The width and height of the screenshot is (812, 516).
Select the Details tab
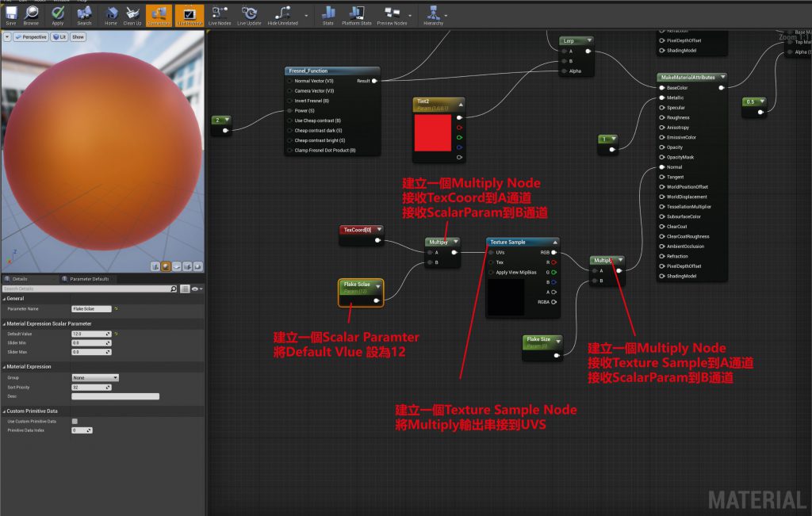20,279
